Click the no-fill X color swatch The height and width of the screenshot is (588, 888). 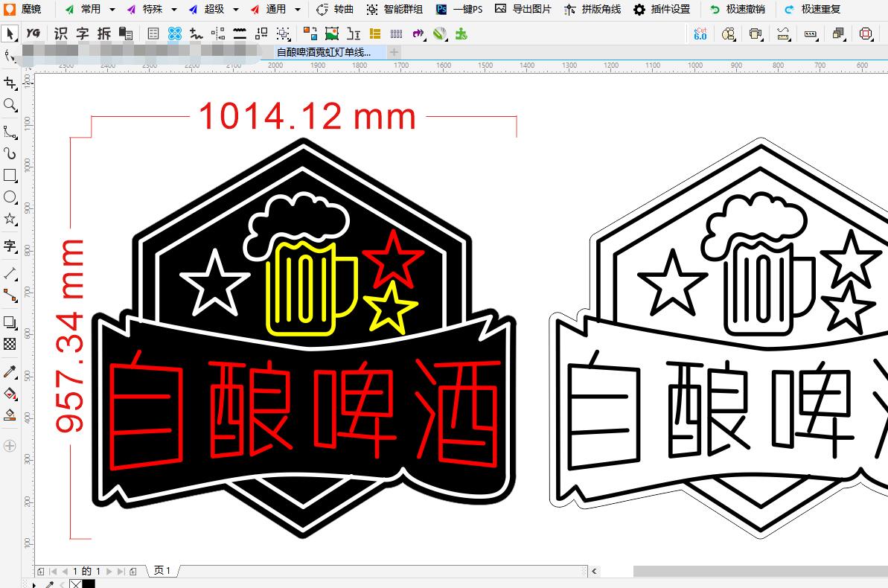(75, 584)
